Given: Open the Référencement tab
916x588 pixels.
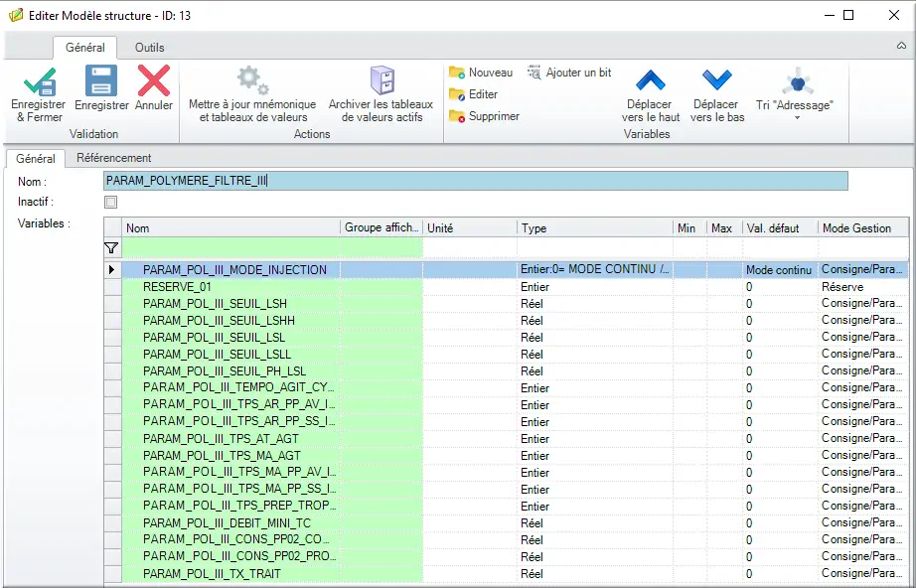Looking at the screenshot, I should [114, 158].
